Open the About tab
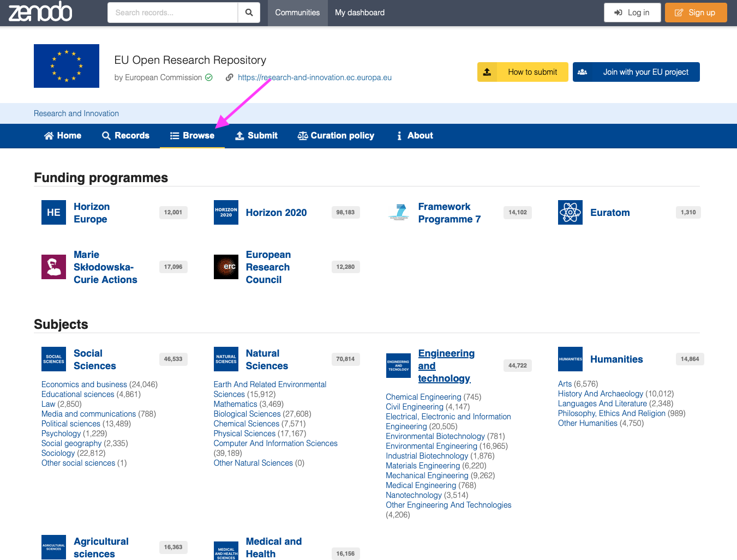The width and height of the screenshot is (737, 560). click(415, 136)
